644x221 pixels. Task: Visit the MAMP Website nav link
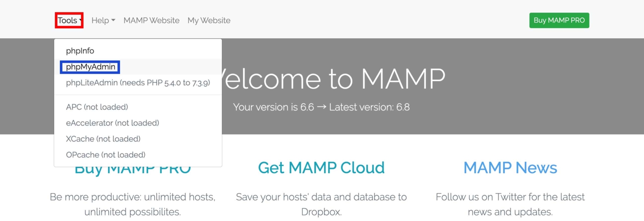coord(151,20)
